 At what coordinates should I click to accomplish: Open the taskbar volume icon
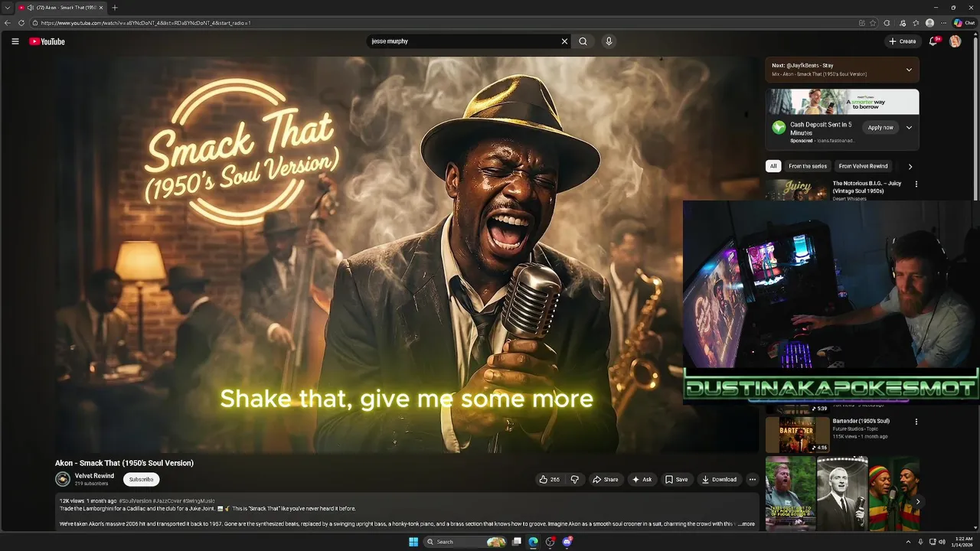point(942,542)
